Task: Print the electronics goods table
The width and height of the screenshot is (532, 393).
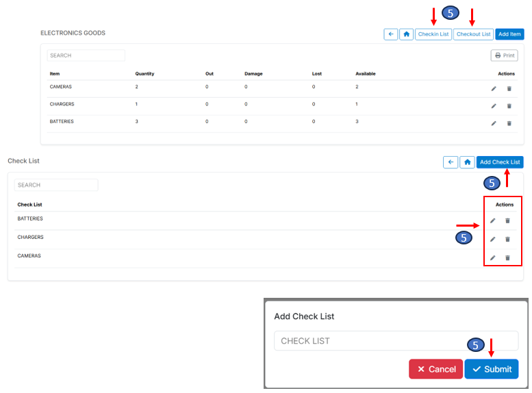Action: 504,55
